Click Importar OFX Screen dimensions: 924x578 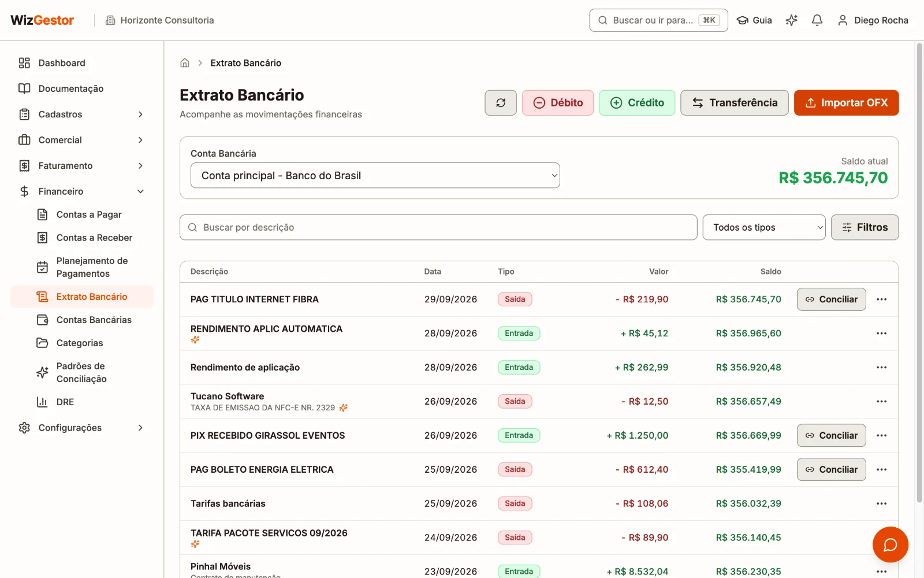(847, 103)
